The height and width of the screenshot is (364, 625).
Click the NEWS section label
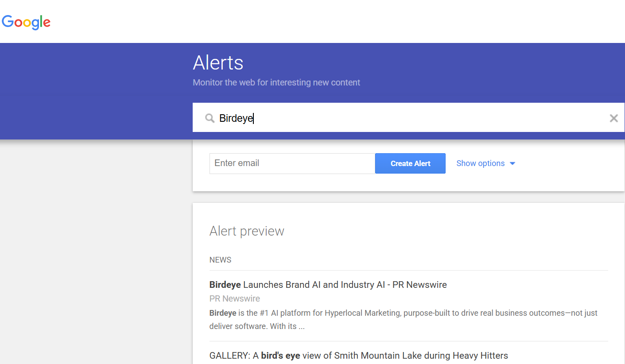220,260
